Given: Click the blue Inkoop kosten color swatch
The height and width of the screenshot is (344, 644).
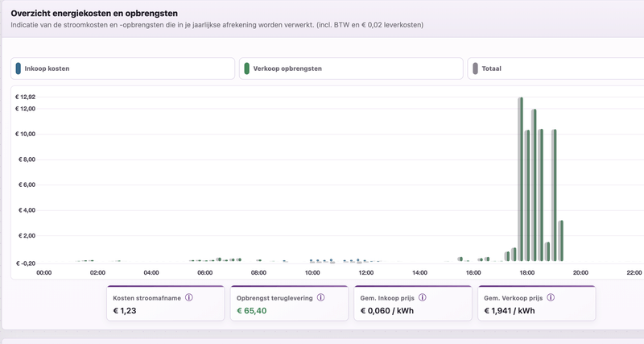Looking at the screenshot, I should click(x=18, y=68).
